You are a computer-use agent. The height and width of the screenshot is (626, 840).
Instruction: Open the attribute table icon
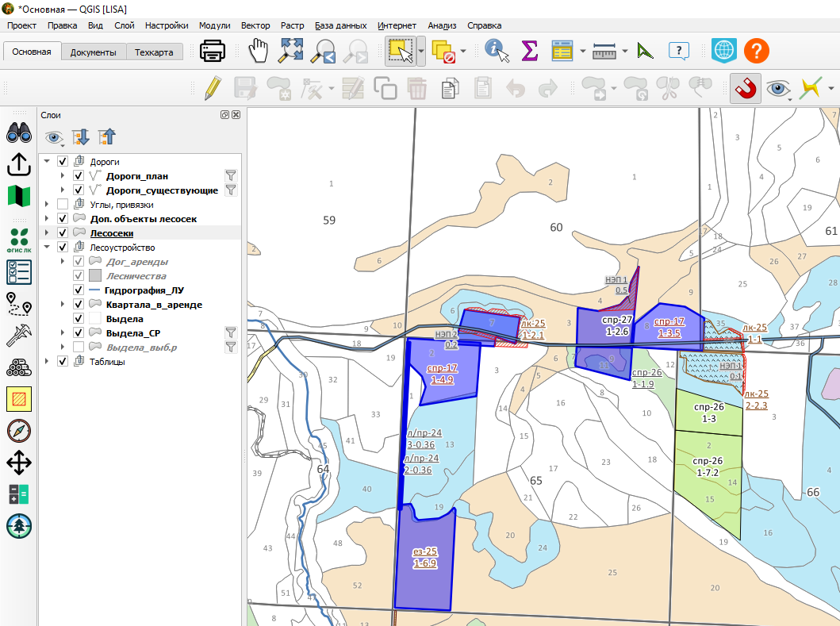coord(562,52)
